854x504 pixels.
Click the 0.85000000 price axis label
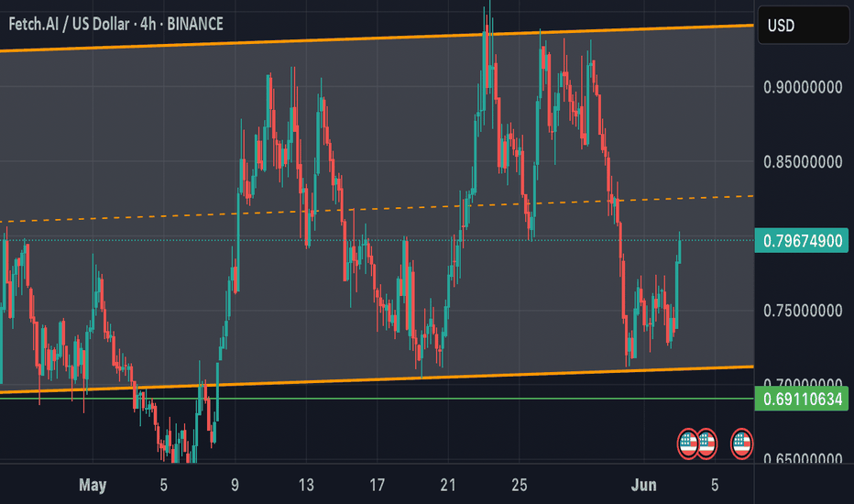[x=803, y=162]
